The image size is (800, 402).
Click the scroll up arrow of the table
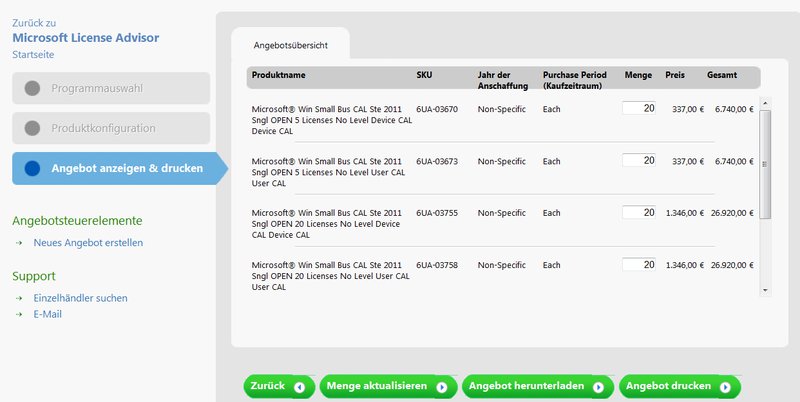pyautogui.click(x=765, y=104)
